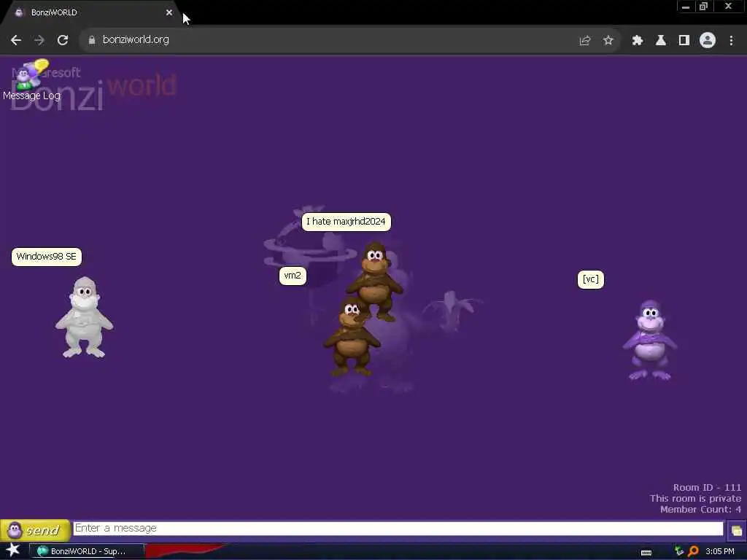The height and width of the screenshot is (560, 747).
Task: Restore down the browser window
Action: point(704,7)
